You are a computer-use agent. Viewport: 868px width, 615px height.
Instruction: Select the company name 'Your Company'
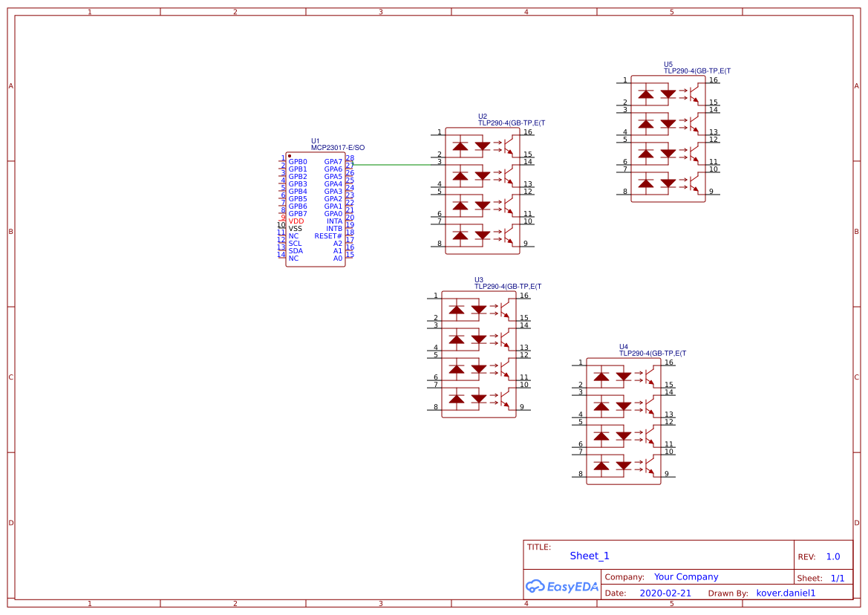(x=686, y=576)
